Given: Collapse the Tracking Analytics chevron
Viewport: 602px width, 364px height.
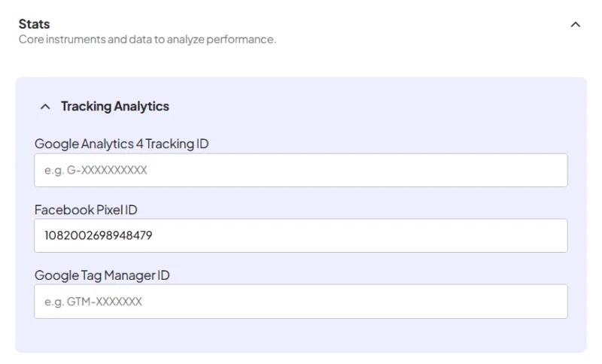Looking at the screenshot, I should (45, 107).
